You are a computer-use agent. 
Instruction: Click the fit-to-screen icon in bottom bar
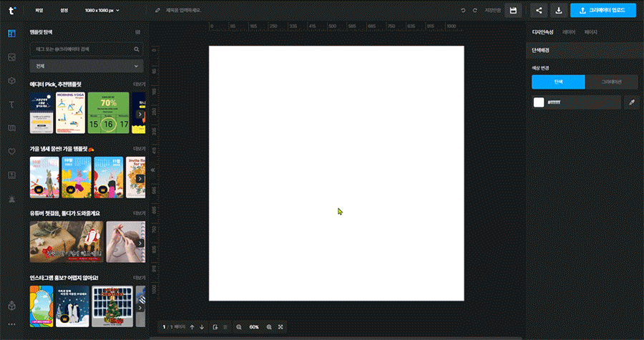tap(280, 327)
